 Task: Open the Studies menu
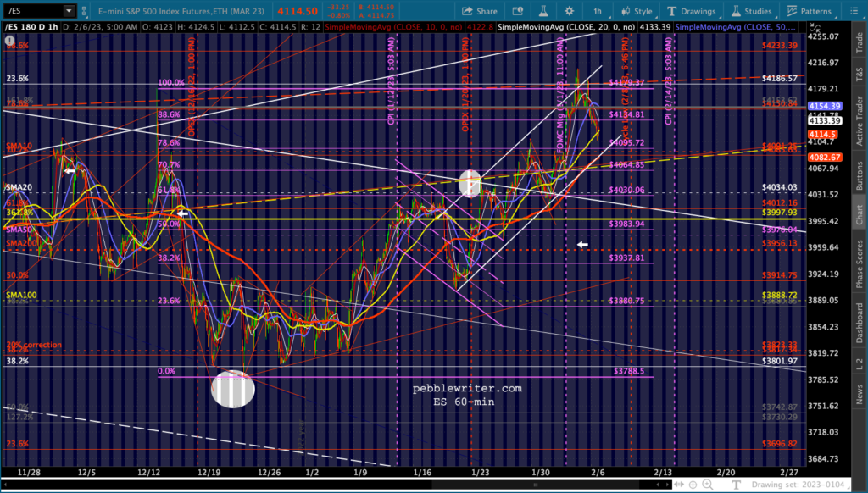(x=751, y=11)
